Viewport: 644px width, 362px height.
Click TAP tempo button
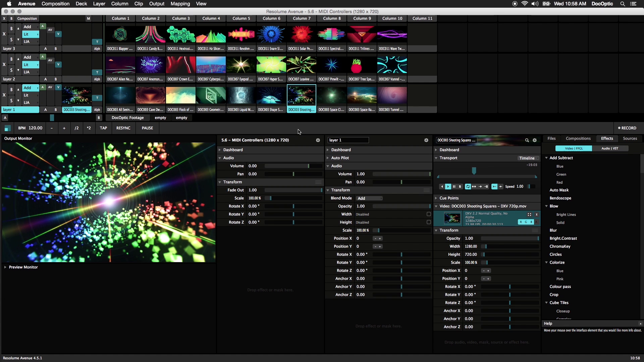103,128
